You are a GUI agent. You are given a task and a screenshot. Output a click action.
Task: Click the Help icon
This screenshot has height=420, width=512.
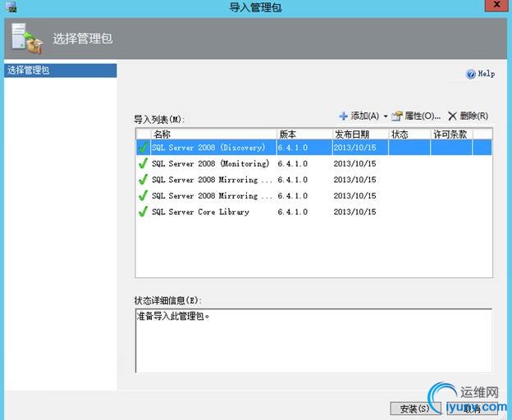[470, 74]
